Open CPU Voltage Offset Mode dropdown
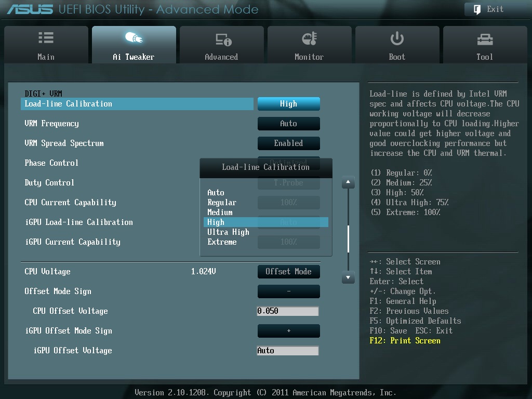This screenshot has height=399, width=532. coord(289,271)
